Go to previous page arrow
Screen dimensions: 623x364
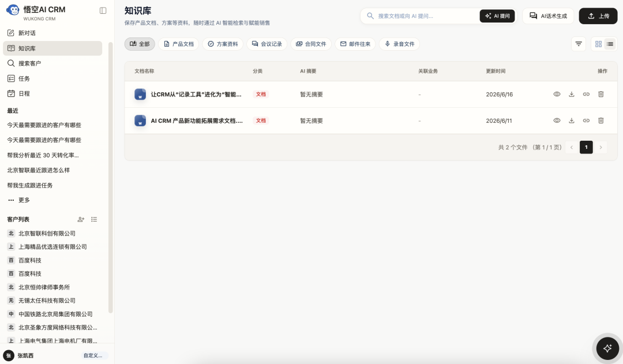[x=571, y=148]
